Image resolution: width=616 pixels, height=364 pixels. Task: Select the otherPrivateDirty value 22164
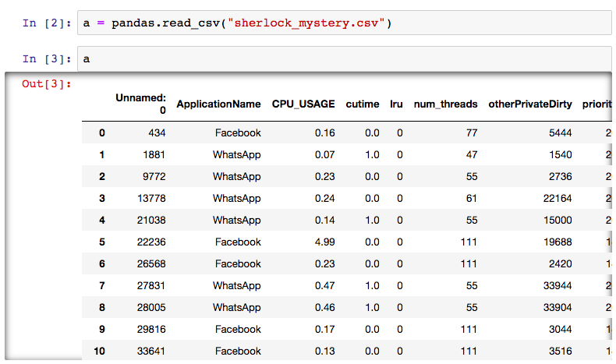pyautogui.click(x=557, y=199)
